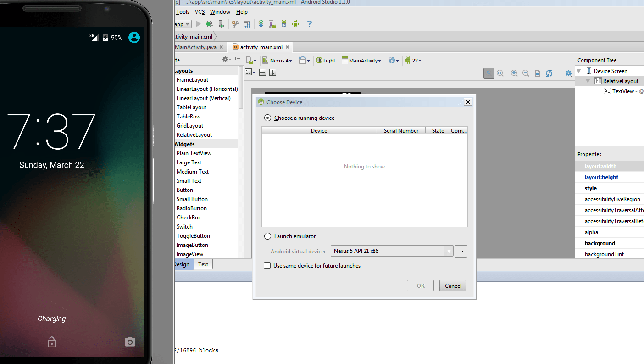Open the Android virtual device dropdown
This screenshot has width=644, height=364.
coord(448,251)
